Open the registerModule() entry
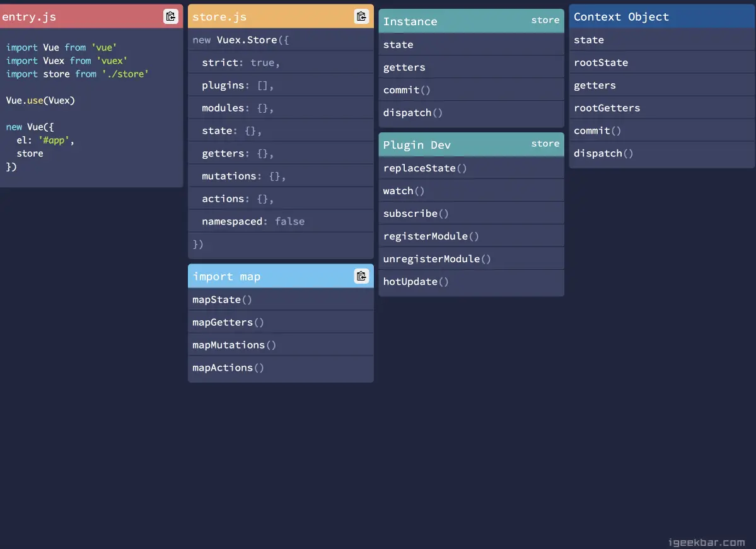 (471, 236)
